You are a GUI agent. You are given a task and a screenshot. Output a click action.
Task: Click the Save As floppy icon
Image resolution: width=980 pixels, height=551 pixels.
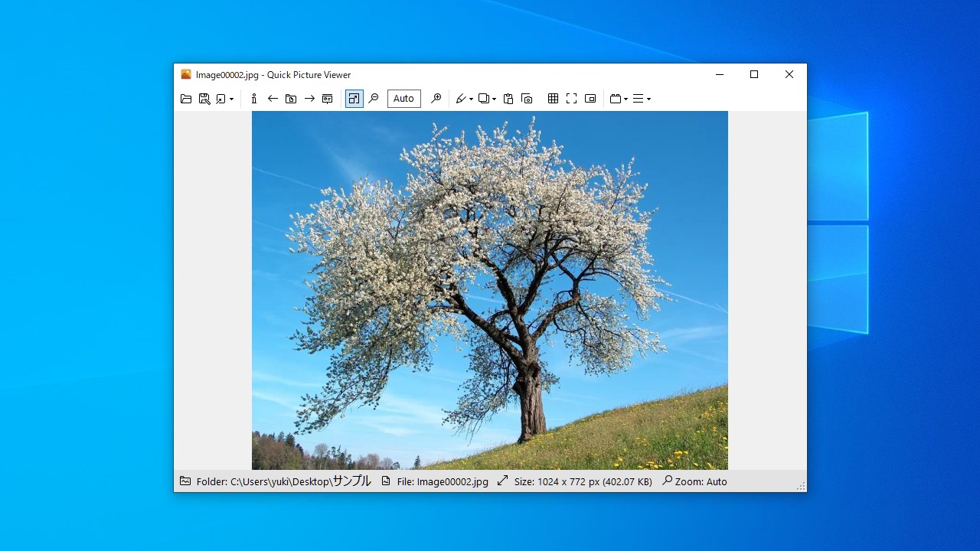coord(204,99)
